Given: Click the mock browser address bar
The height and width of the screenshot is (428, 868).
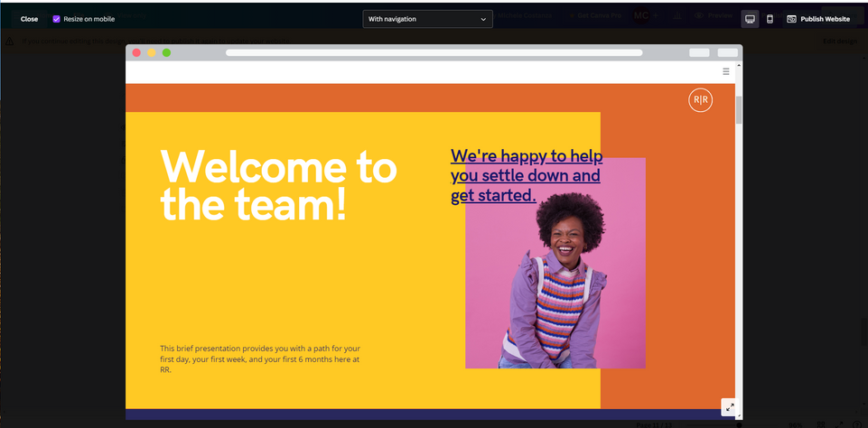Looking at the screenshot, I should pyautogui.click(x=434, y=52).
